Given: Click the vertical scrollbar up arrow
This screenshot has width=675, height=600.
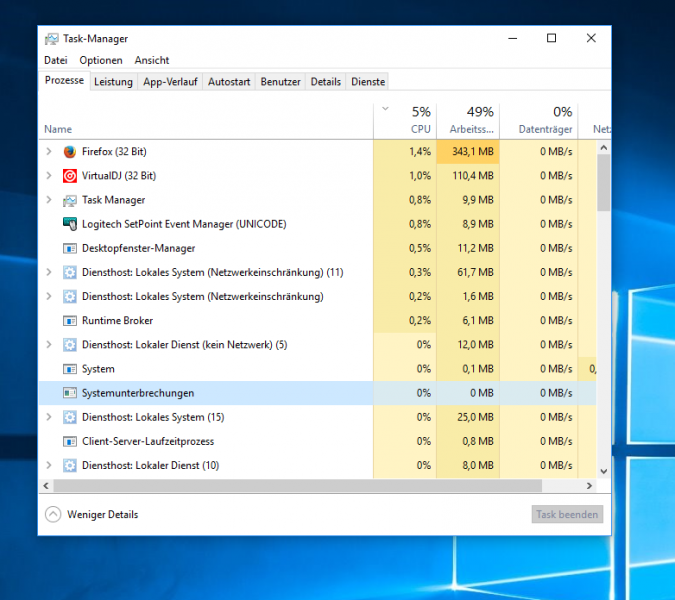Looking at the screenshot, I should (x=604, y=148).
